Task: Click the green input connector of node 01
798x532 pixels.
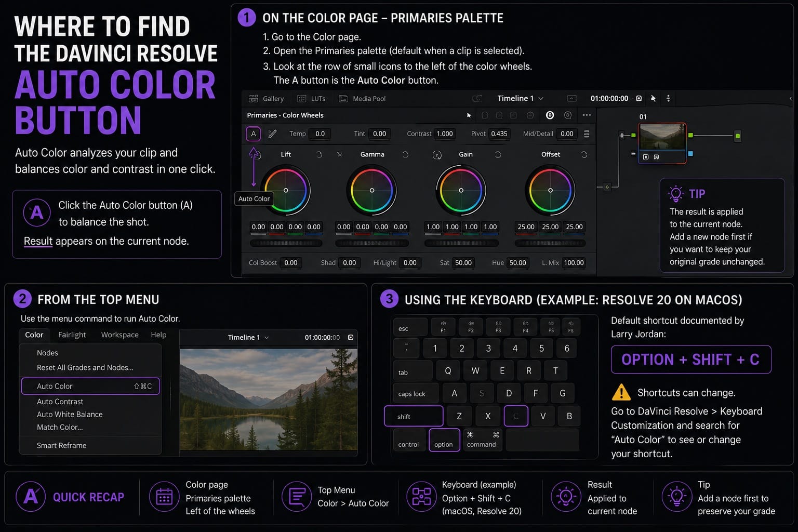Action: click(633, 135)
